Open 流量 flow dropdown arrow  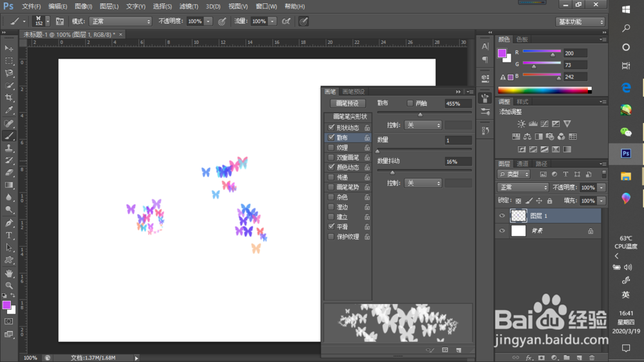(272, 21)
